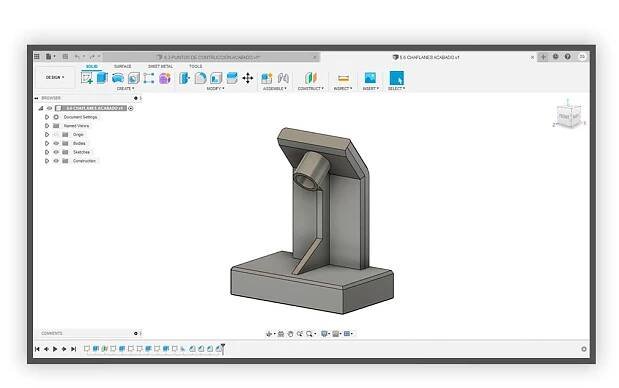Expand Construction folder node
The width and height of the screenshot is (619, 388).
(x=47, y=161)
